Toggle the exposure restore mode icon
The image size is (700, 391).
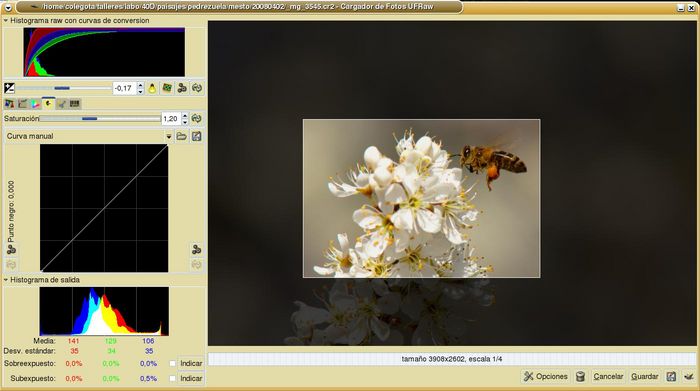[167, 88]
